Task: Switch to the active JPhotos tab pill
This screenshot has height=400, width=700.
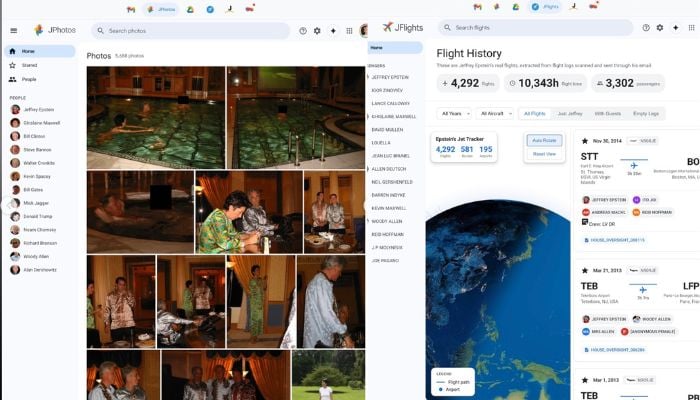Action: 161,9
